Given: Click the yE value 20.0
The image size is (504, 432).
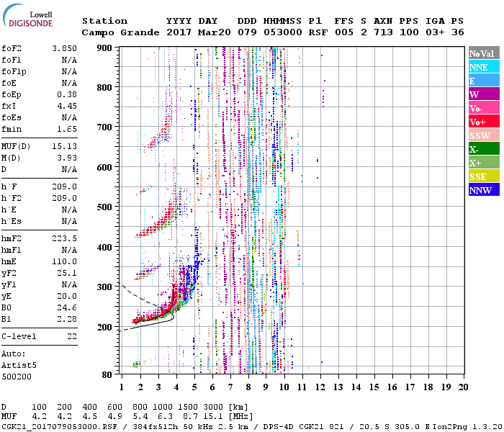Looking at the screenshot, I should click(67, 297).
